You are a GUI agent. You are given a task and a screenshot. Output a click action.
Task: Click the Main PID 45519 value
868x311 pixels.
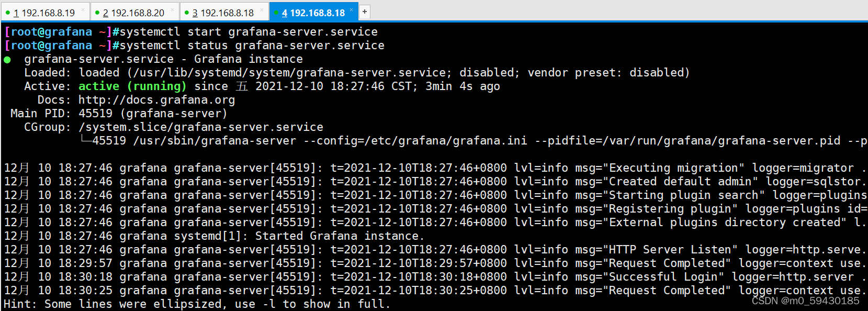tap(95, 114)
